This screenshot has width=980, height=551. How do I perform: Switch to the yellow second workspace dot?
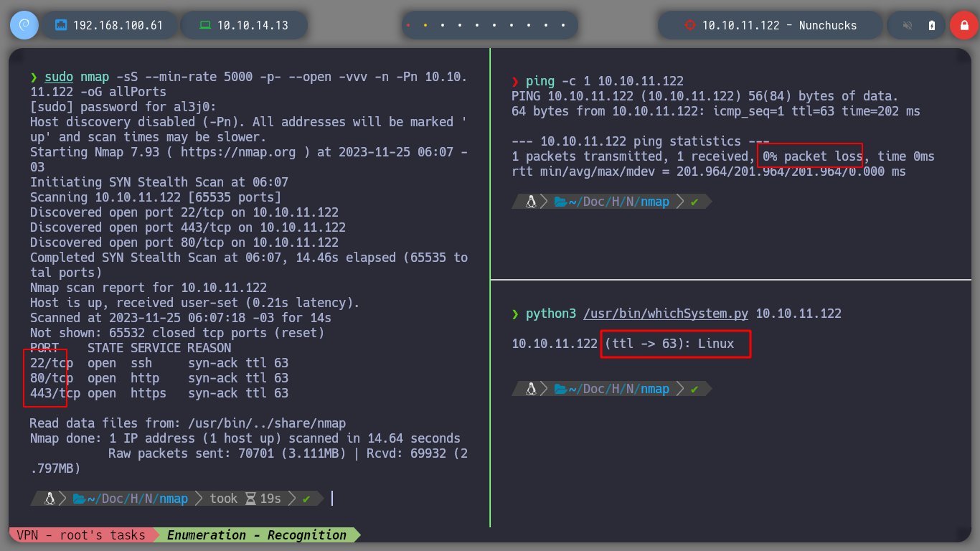point(425,25)
